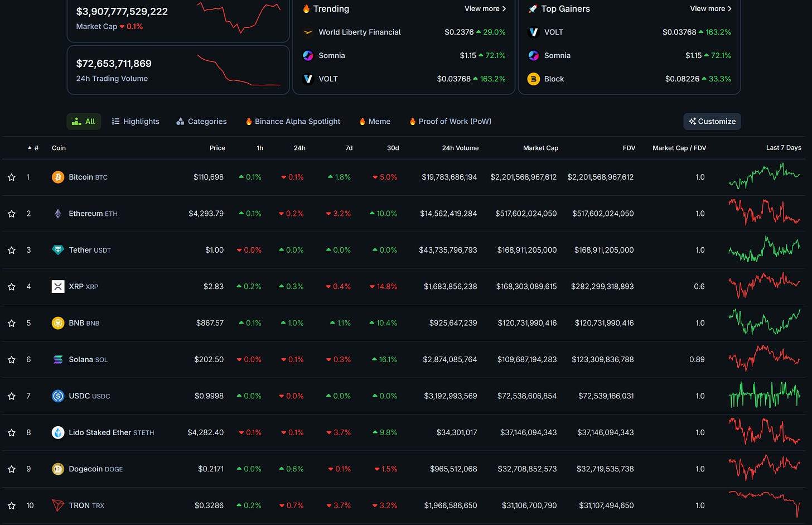812x525 pixels.
Task: Favorite Dogecoin with its star
Action: coord(12,469)
